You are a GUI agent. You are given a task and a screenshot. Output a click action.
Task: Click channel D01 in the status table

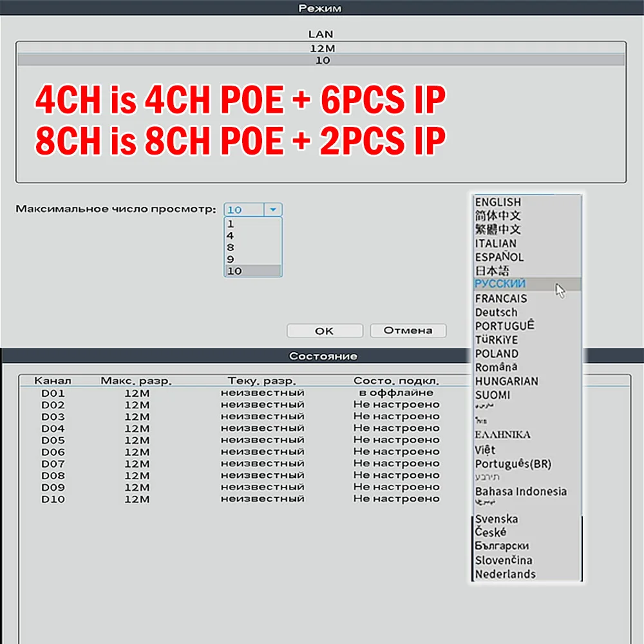[53, 392]
